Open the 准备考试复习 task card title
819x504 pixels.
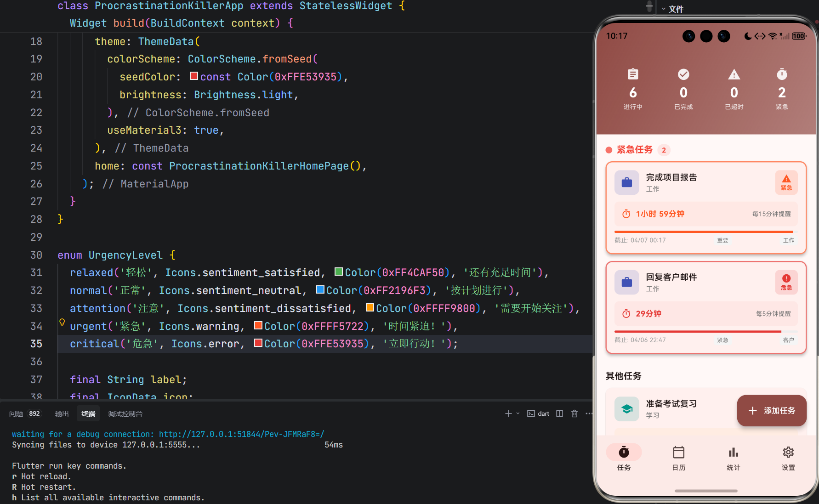point(671,404)
